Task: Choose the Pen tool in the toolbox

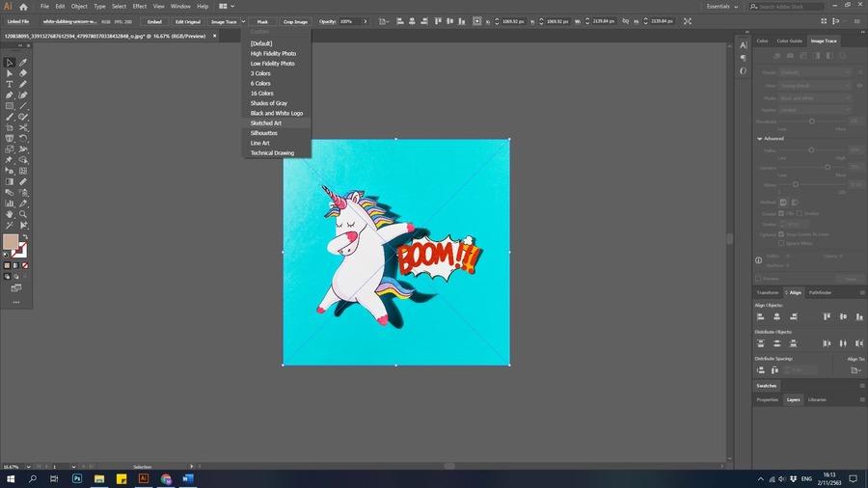Action: (10, 95)
